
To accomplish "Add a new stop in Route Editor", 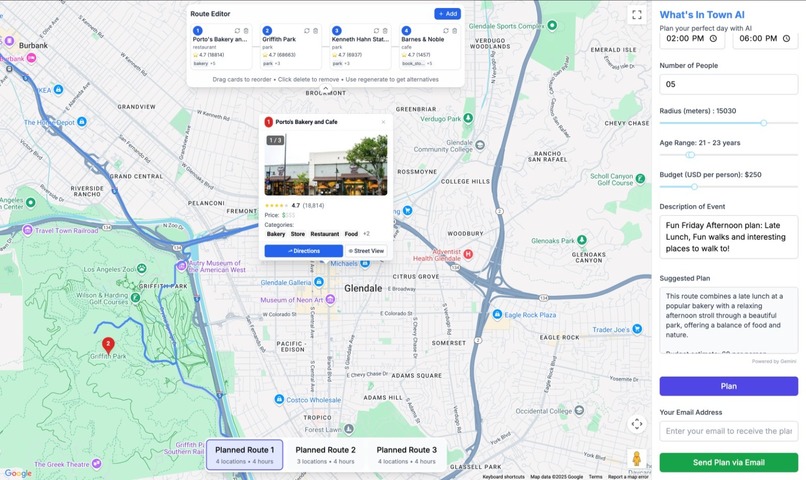I will [447, 14].
